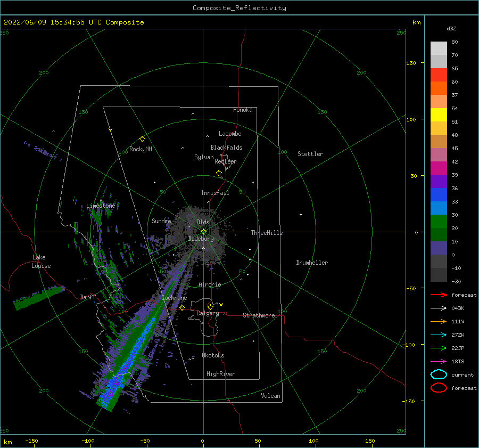Screen dimensions: 479x448
Task: Click the Drumheller city label
Action: pos(312,263)
